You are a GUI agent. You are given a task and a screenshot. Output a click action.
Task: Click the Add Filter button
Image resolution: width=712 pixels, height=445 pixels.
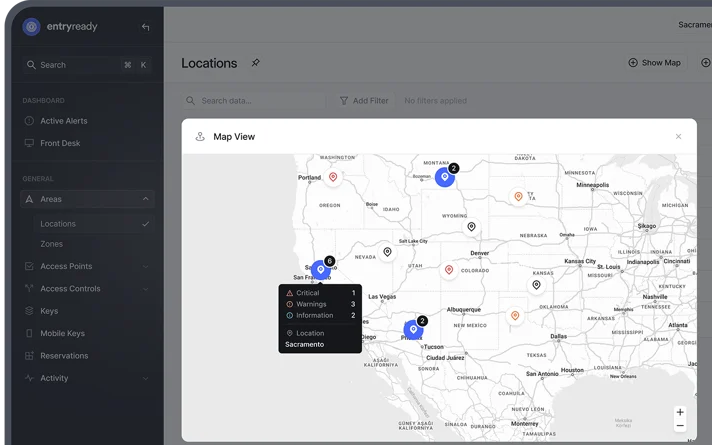coord(364,101)
